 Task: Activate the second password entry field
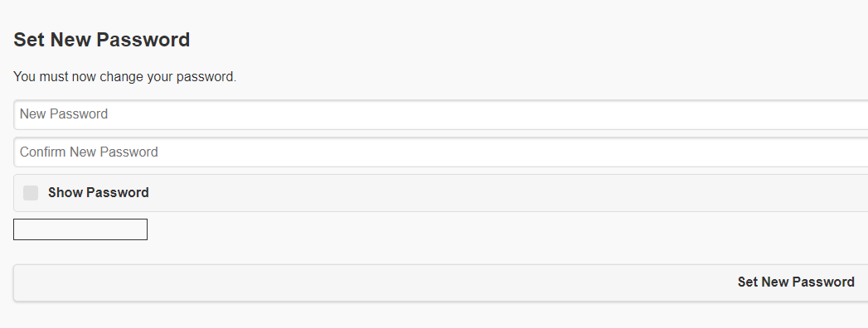[x=441, y=152]
